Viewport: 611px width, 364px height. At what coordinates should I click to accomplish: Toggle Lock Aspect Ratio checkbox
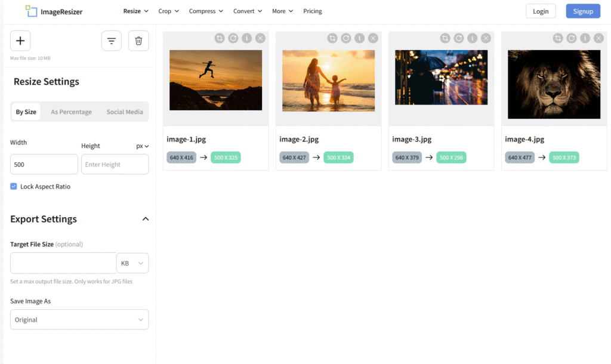click(x=13, y=186)
